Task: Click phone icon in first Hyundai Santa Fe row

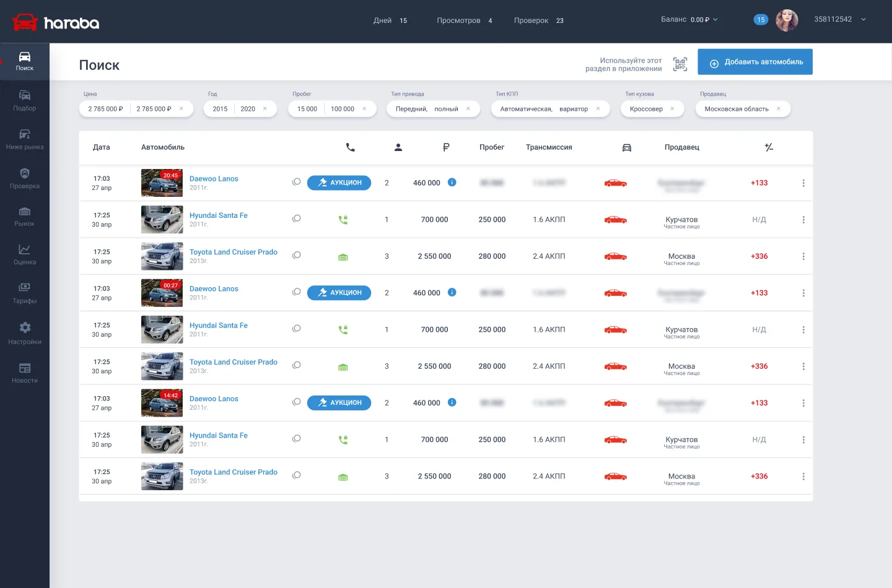Action: click(343, 220)
